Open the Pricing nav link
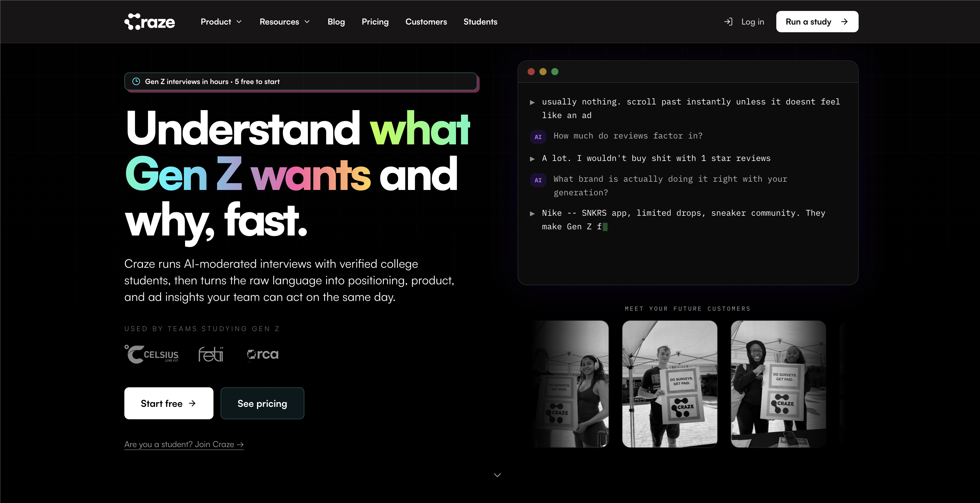 pos(375,22)
